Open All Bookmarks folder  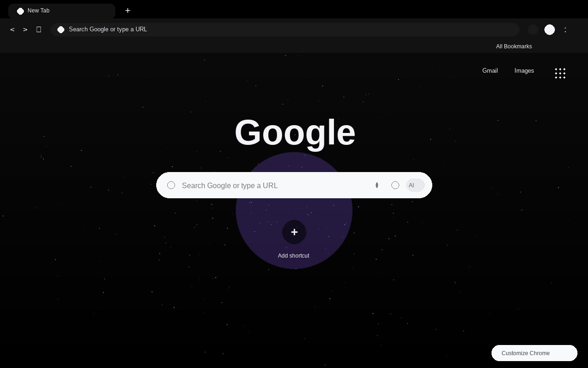(514, 46)
